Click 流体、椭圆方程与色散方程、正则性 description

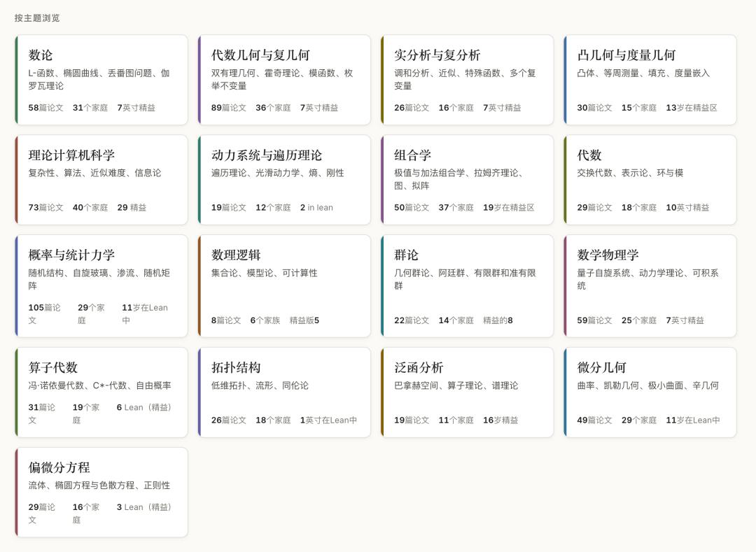tap(99, 486)
